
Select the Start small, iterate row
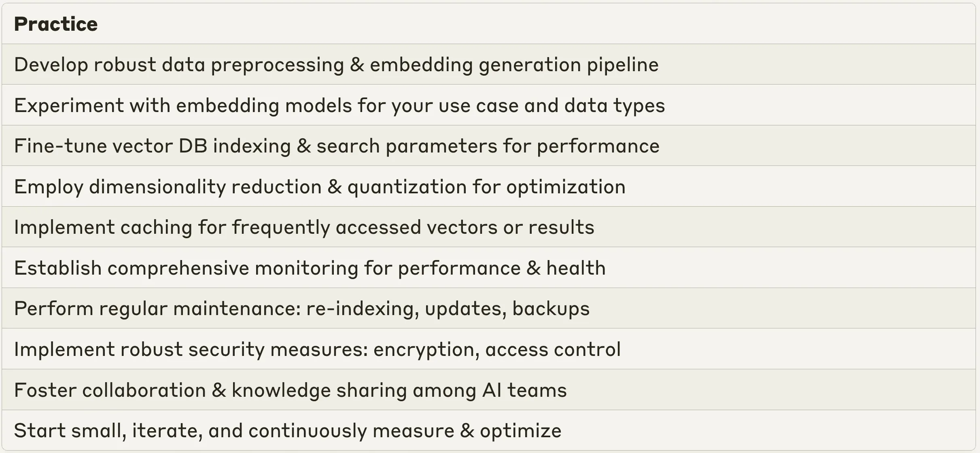pos(489,430)
